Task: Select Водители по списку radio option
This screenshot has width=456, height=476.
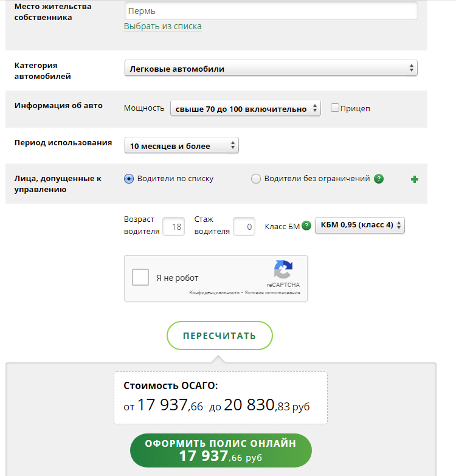Action: click(129, 179)
